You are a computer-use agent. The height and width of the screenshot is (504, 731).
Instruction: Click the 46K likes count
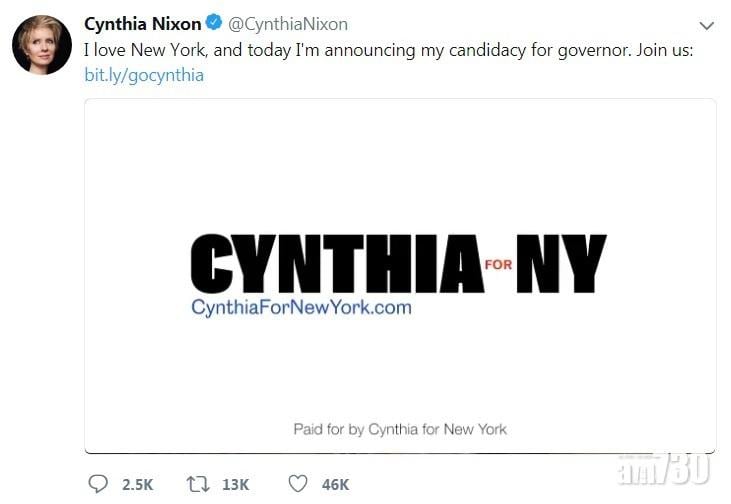(x=335, y=485)
